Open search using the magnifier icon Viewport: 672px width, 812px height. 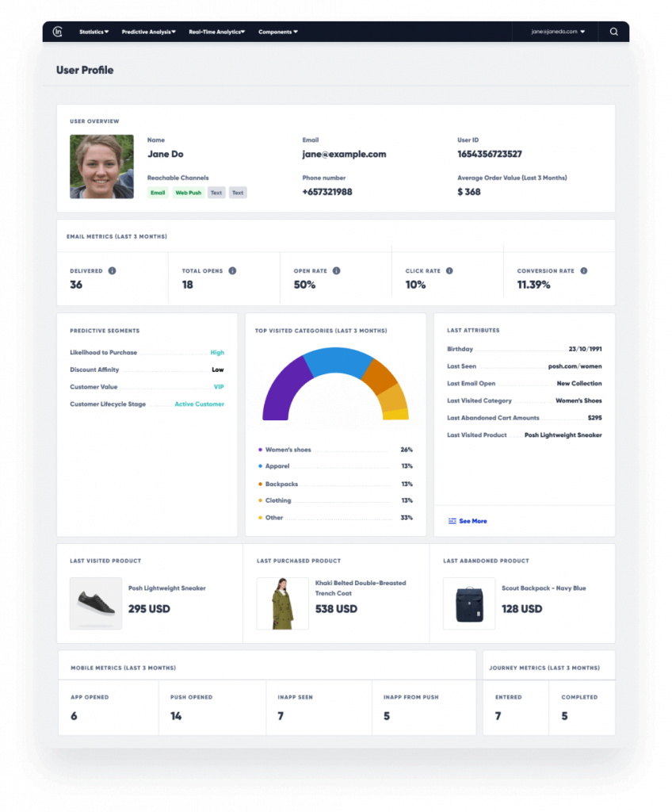click(x=614, y=32)
